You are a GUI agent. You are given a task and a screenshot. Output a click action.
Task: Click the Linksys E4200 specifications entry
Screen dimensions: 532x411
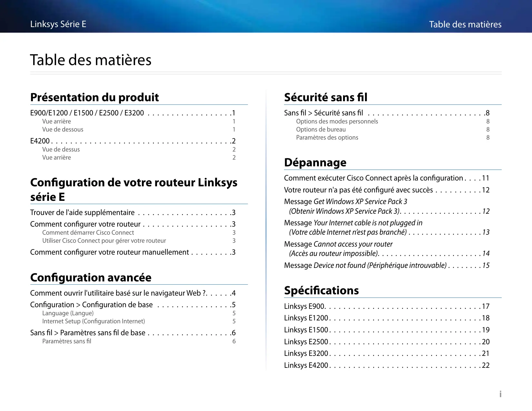(x=306, y=366)
